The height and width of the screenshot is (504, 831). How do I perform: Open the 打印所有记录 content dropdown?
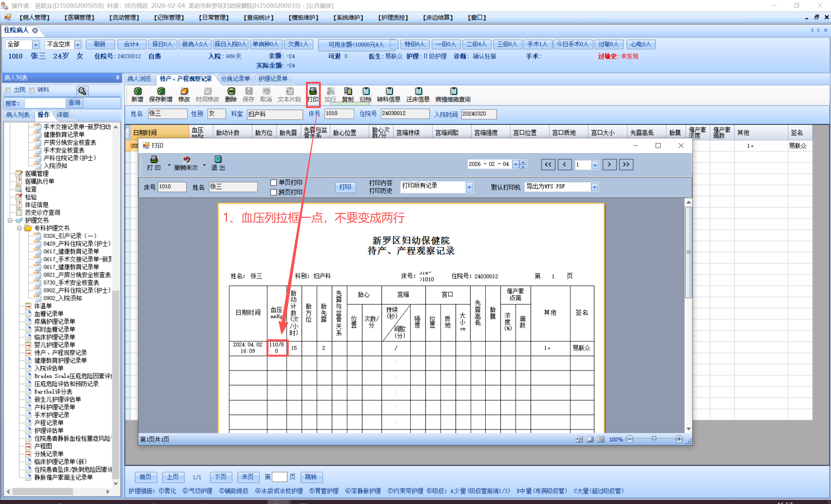tap(469, 187)
